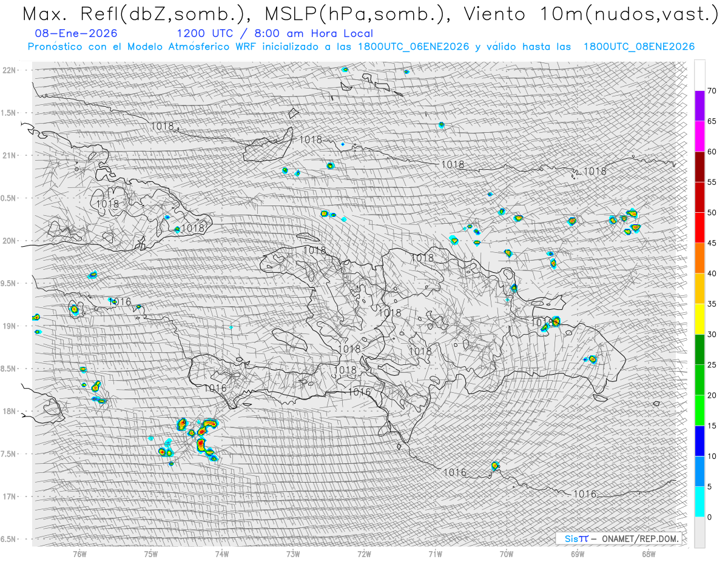Click the date label '08-Ene-2026'
The image size is (728, 562).
click(76, 33)
